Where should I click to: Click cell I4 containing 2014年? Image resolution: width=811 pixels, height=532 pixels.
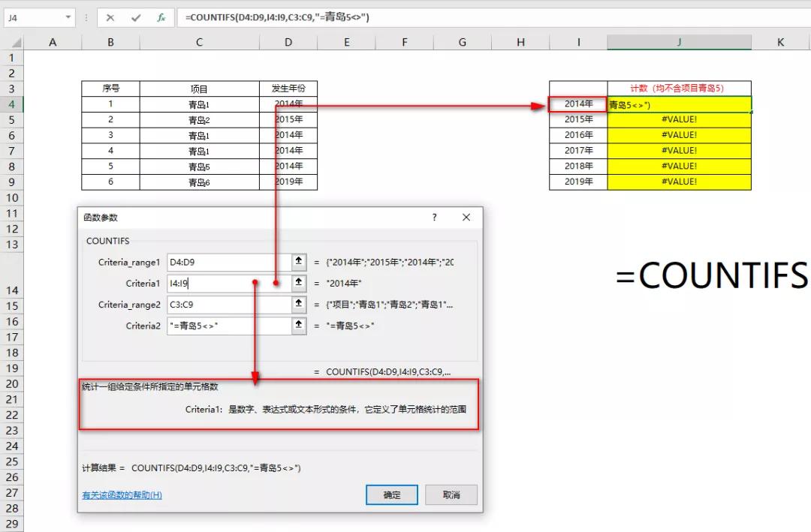[577, 104]
